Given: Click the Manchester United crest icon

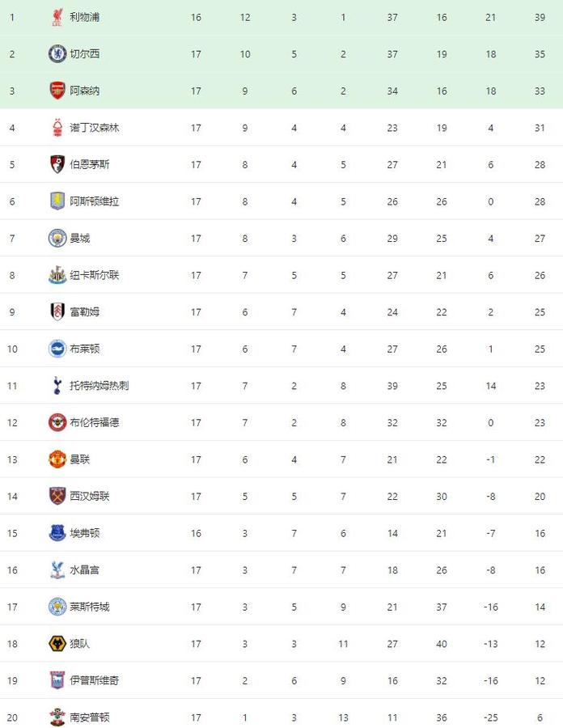Looking at the screenshot, I should [57, 459].
